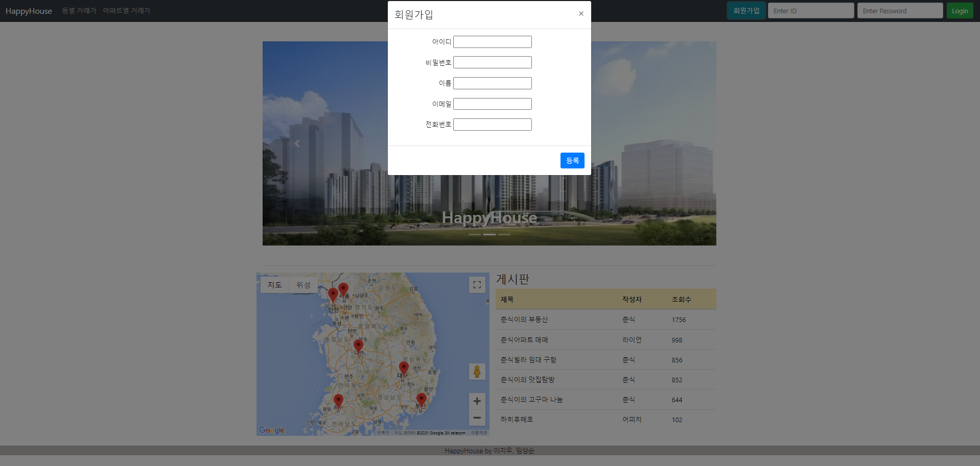
Task: Close the 회원가입 modal with the X
Action: click(x=581, y=14)
